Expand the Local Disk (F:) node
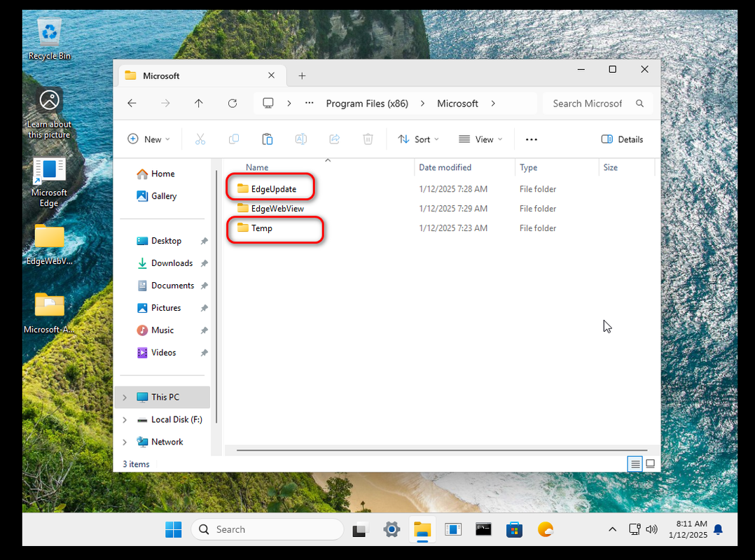755x560 pixels. click(125, 420)
